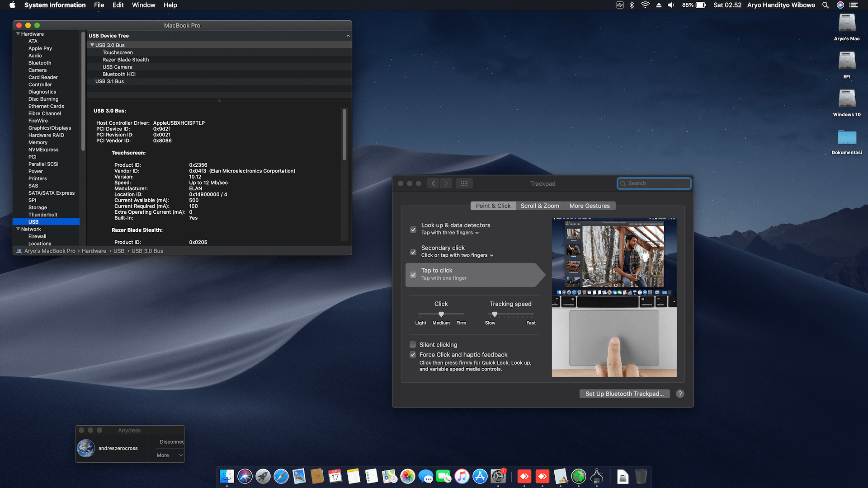Open Safari from the Dock
The height and width of the screenshot is (488, 868).
tap(281, 476)
